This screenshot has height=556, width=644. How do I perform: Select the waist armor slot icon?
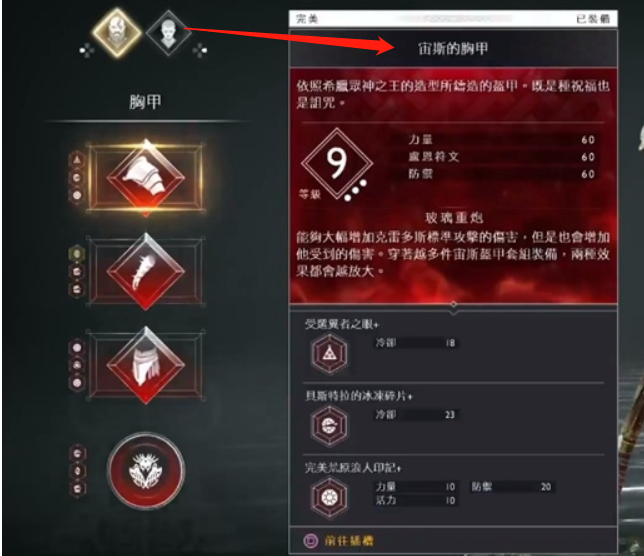tap(146, 365)
